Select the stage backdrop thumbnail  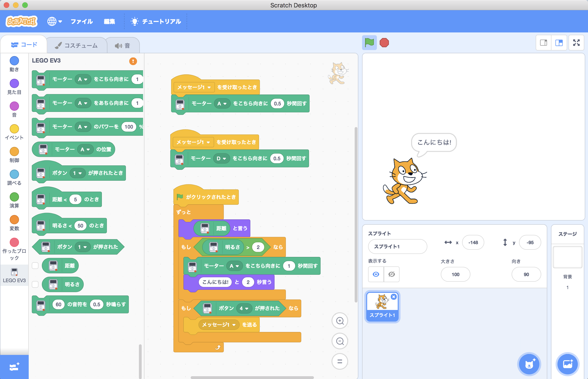point(567,257)
